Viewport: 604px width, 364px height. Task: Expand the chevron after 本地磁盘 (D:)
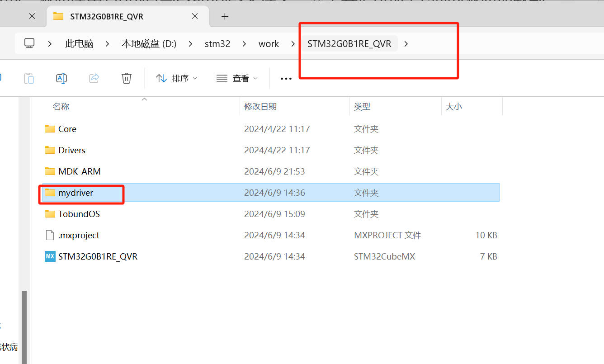[190, 44]
